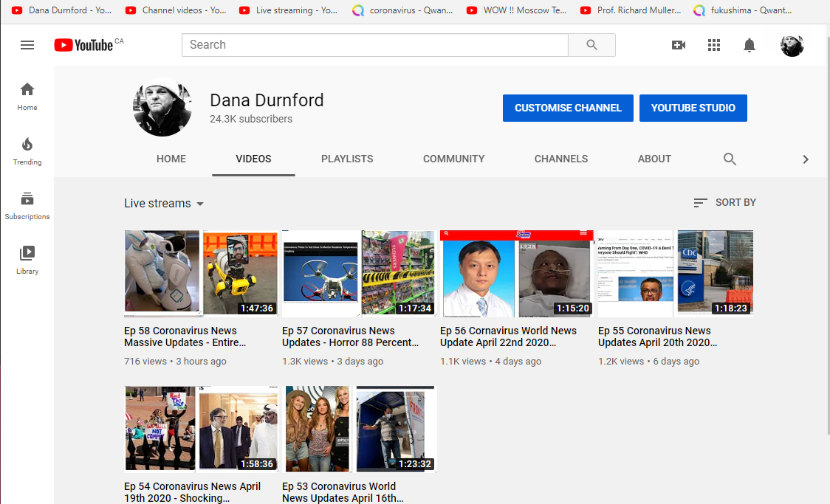Open the YouTube apps grid
Screen dimensions: 830x504
714,45
